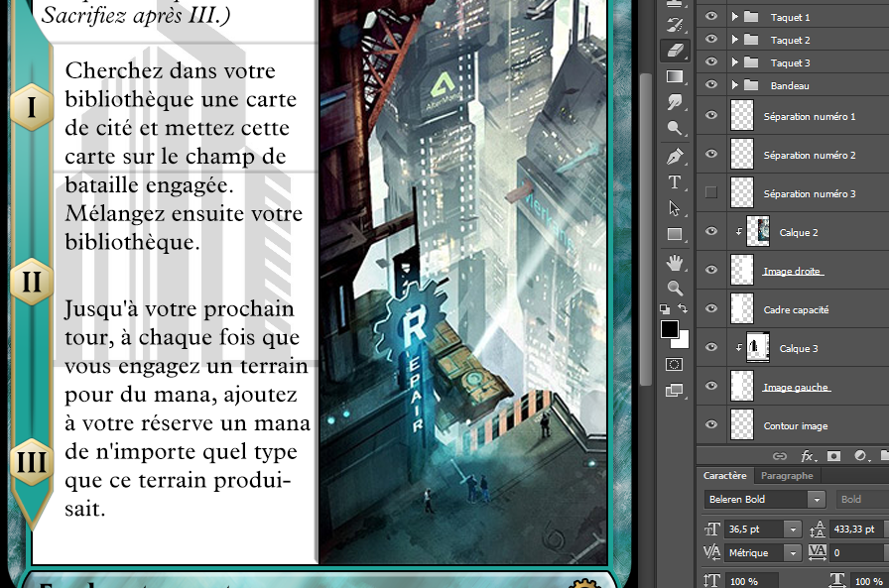The width and height of the screenshot is (889, 588).
Task: Hide the Image droite layer
Action: [x=711, y=270]
